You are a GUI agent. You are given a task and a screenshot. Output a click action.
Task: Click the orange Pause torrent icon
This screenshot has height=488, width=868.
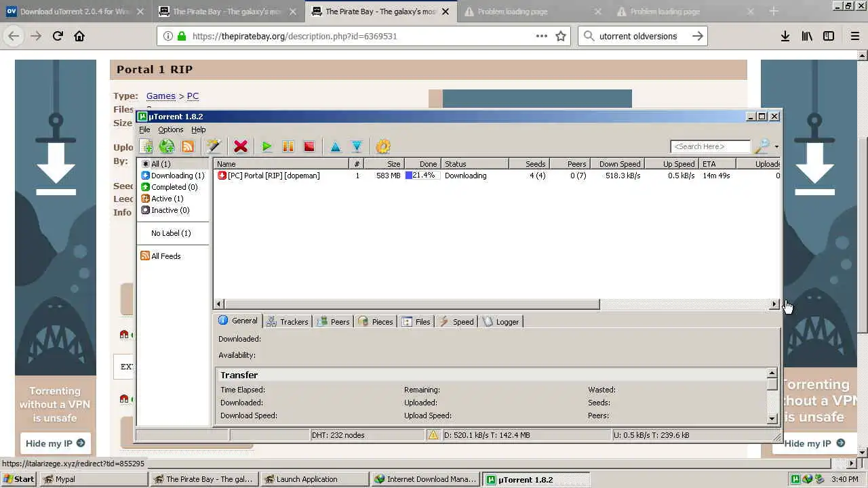click(x=288, y=146)
